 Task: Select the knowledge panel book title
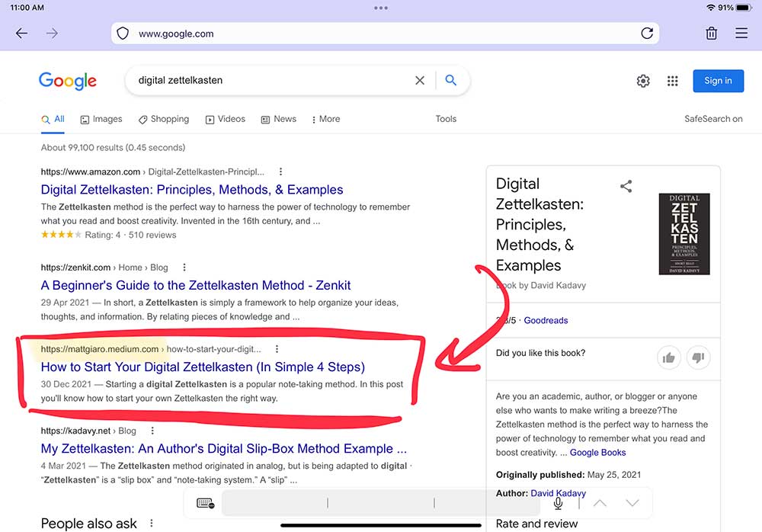(x=540, y=225)
